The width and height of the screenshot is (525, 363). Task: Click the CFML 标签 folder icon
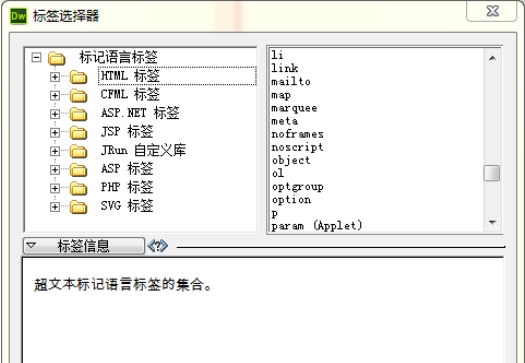(78, 96)
